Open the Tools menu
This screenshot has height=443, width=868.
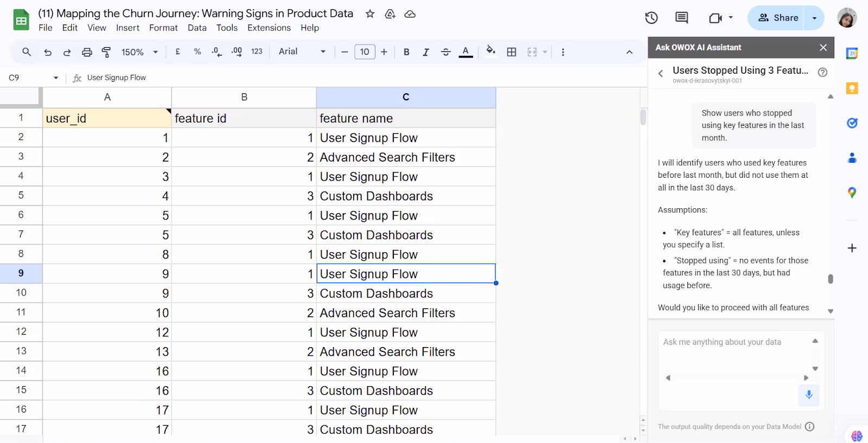click(x=227, y=28)
